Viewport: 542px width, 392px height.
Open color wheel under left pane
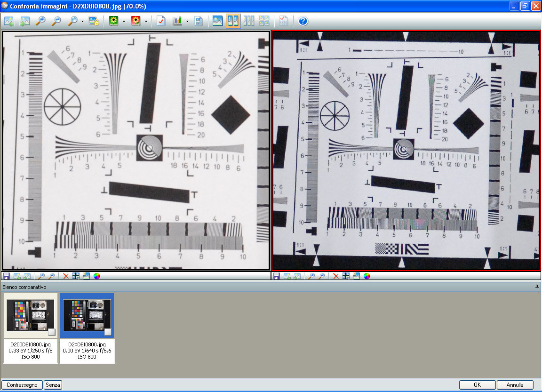tap(97, 276)
